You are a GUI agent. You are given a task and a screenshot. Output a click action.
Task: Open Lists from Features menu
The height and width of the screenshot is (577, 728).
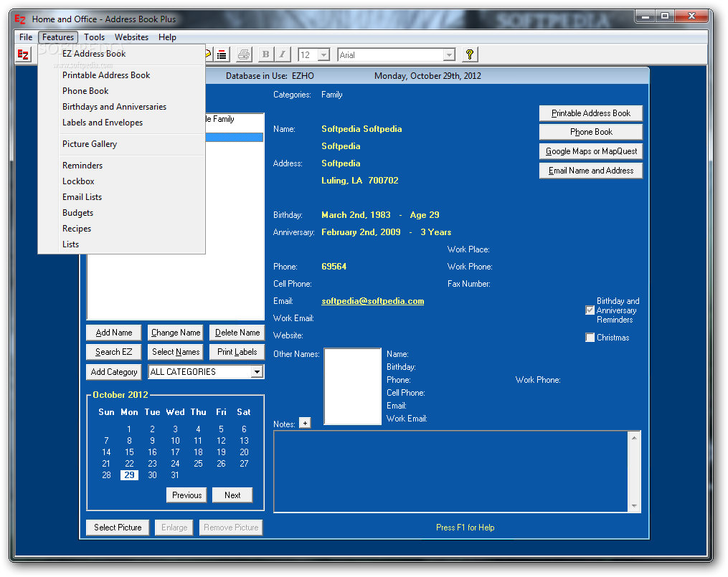[x=122, y=244]
